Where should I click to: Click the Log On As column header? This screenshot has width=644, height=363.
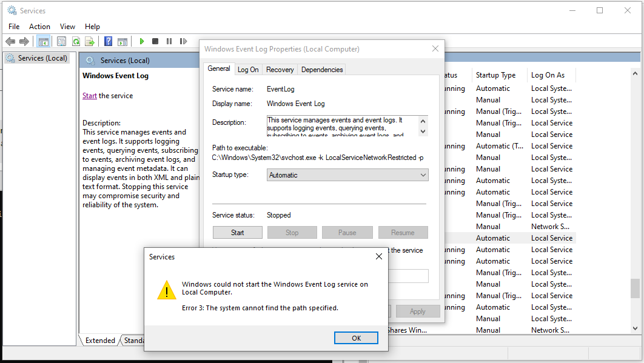pyautogui.click(x=551, y=75)
